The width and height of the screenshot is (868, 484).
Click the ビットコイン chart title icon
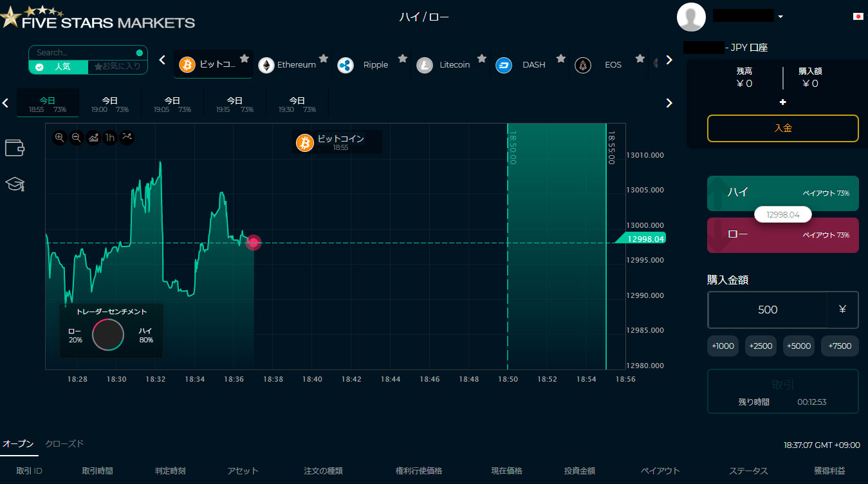305,143
